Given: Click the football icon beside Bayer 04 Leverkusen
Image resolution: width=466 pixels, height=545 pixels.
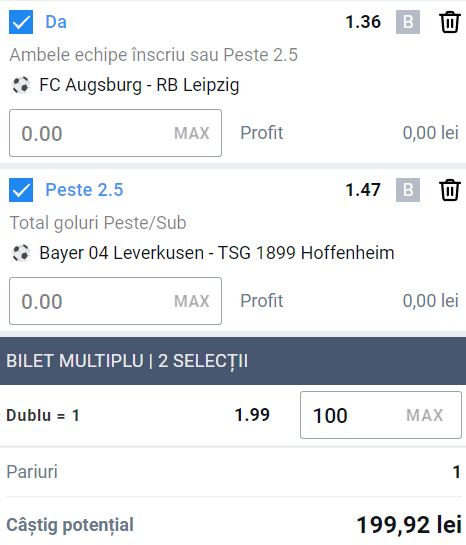Looking at the screenshot, I should coord(21,253).
